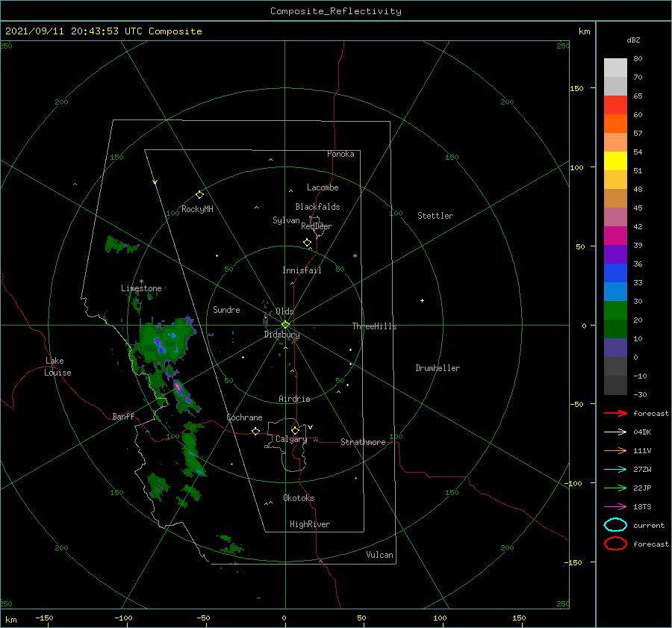Select the magenta 18TS arrow legend icon
The image size is (672, 628).
(615, 507)
